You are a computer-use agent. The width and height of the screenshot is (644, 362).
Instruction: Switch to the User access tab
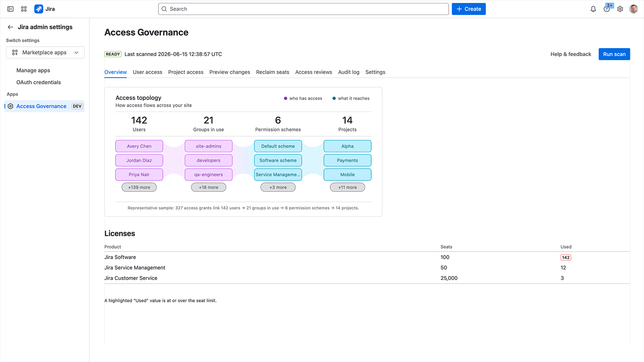(x=148, y=72)
